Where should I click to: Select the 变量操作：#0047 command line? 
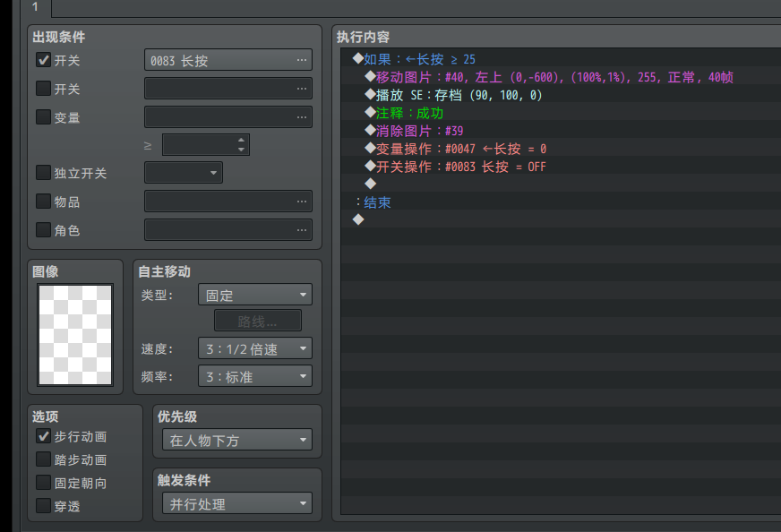click(x=561, y=149)
